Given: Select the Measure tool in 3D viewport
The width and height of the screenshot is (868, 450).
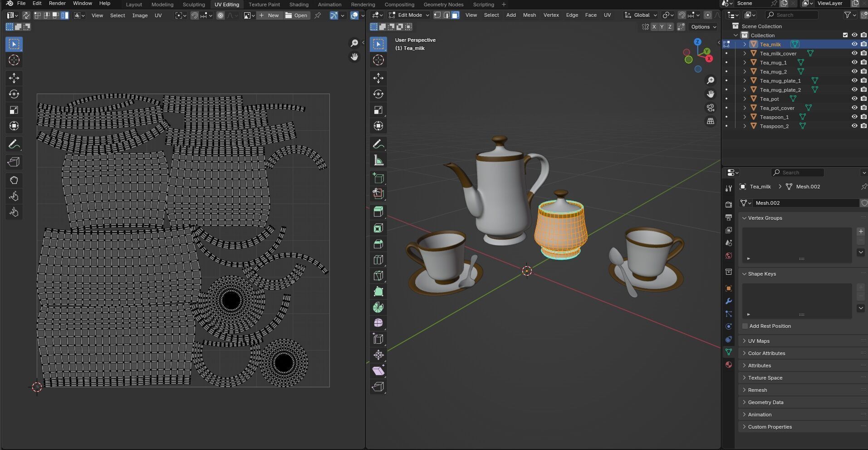Looking at the screenshot, I should pos(378,160).
